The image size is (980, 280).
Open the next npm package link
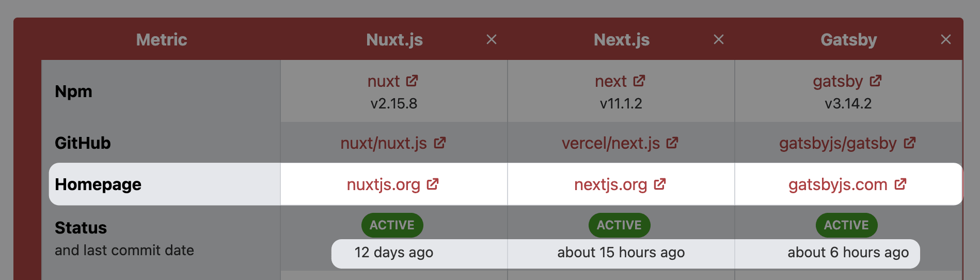pyautogui.click(x=611, y=81)
